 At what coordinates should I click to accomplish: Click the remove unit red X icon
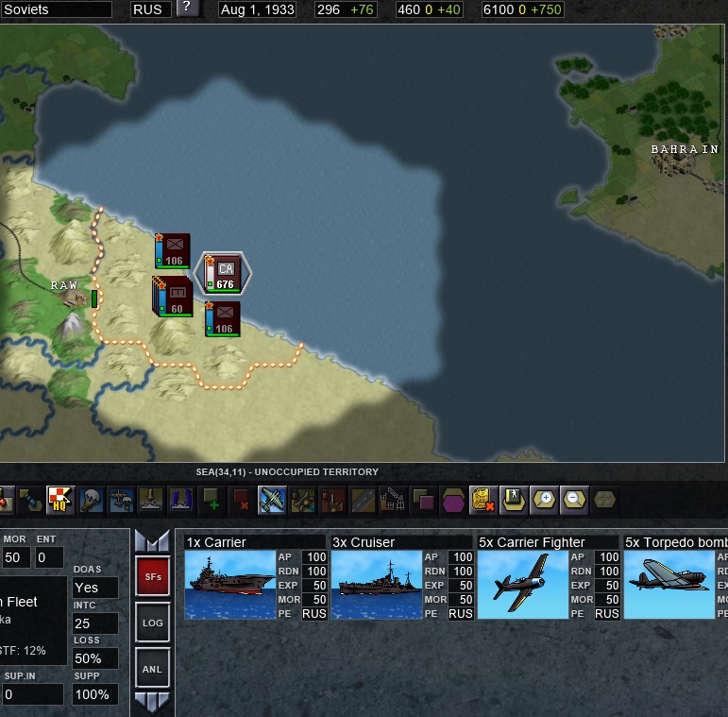[x=242, y=500]
